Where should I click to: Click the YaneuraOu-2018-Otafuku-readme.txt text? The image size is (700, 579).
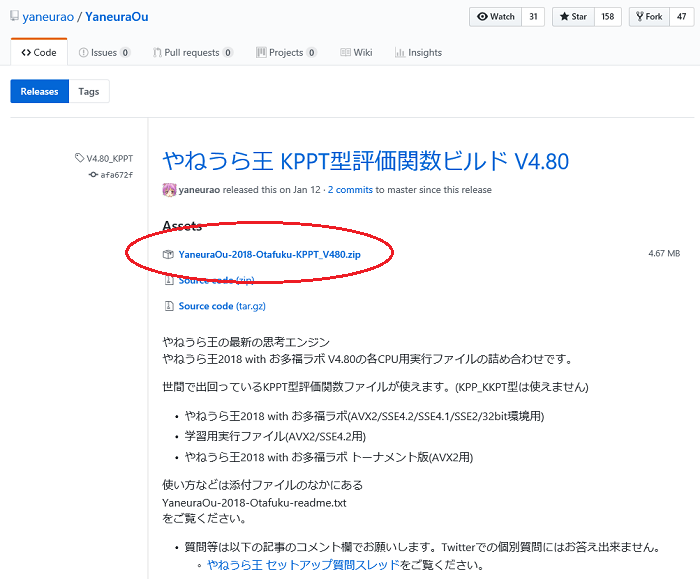[x=254, y=503]
